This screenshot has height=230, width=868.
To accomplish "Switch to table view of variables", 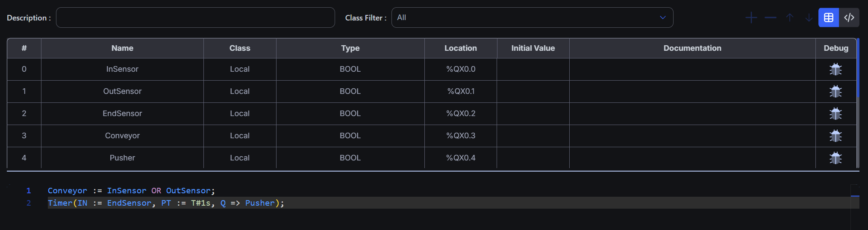I will tap(828, 17).
